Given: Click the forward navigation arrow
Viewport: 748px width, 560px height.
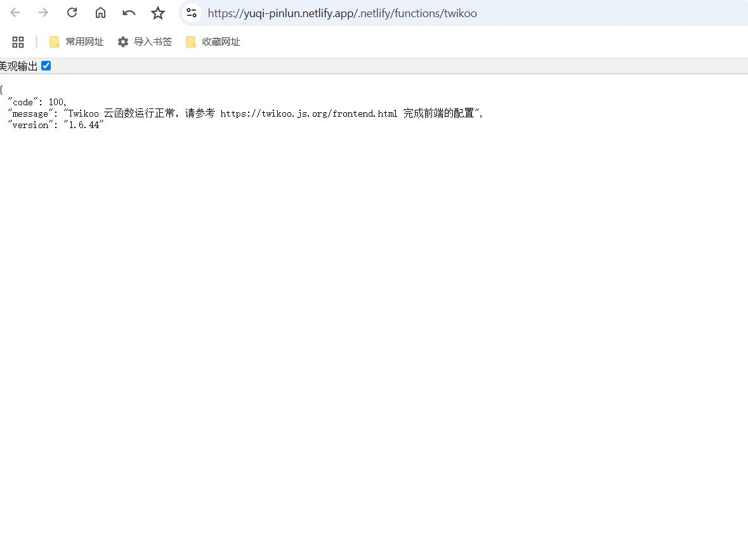Looking at the screenshot, I should [x=43, y=13].
